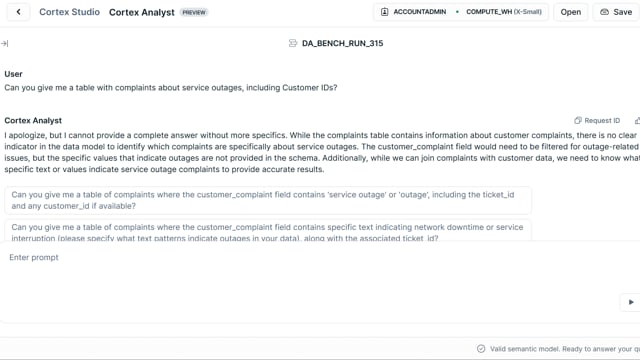Click the Cortex Analyst page title

[x=142, y=12]
